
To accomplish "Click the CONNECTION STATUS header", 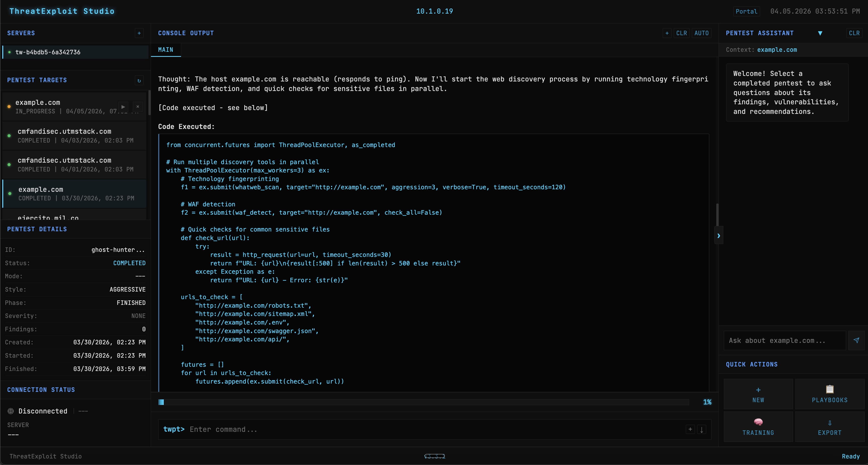I will [x=41, y=390].
